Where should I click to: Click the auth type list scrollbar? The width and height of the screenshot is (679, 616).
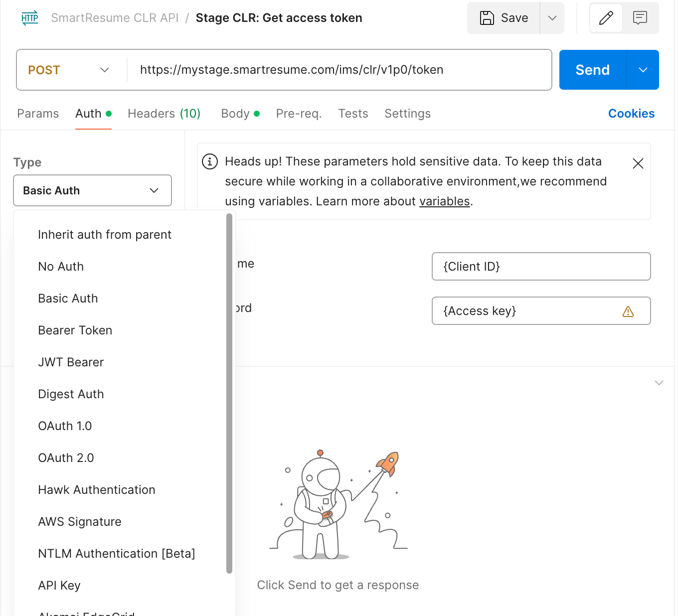(229, 394)
